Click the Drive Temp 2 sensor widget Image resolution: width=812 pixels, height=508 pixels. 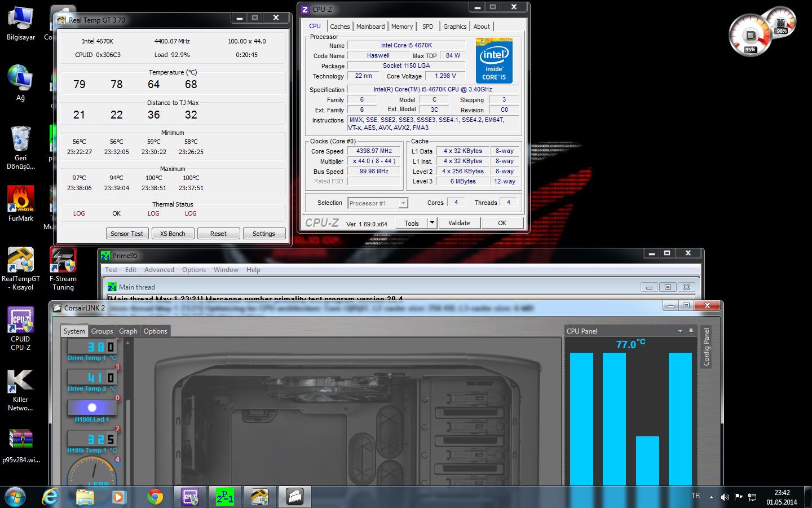(x=92, y=381)
